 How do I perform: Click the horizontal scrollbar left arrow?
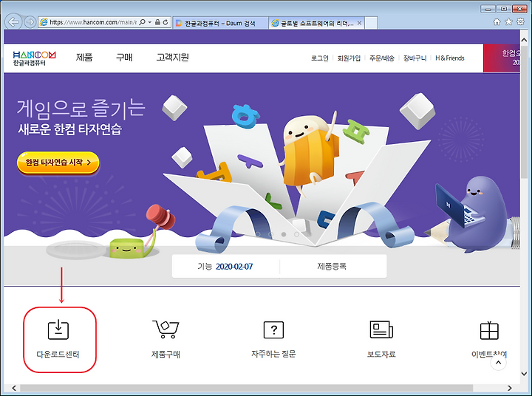14,388
